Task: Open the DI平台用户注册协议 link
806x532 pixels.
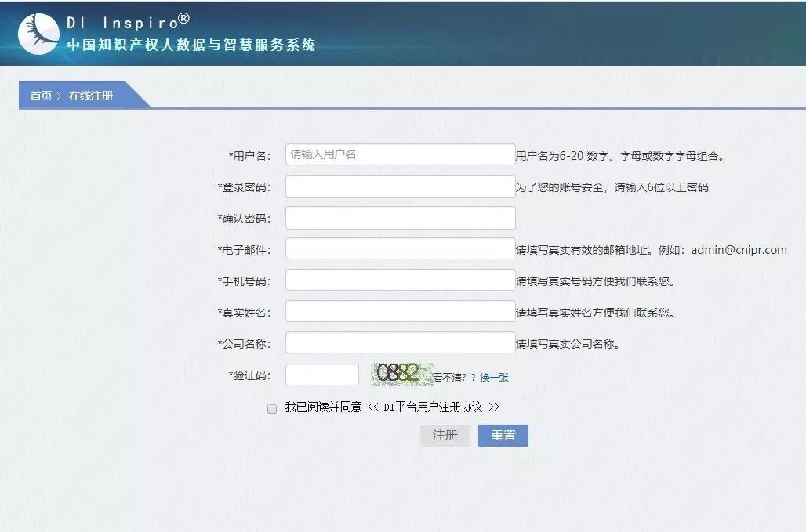Action: click(434, 407)
